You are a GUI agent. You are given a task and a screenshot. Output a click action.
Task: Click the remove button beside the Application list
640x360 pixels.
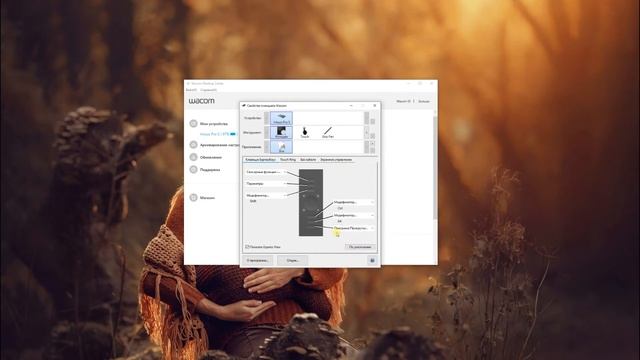click(372, 150)
